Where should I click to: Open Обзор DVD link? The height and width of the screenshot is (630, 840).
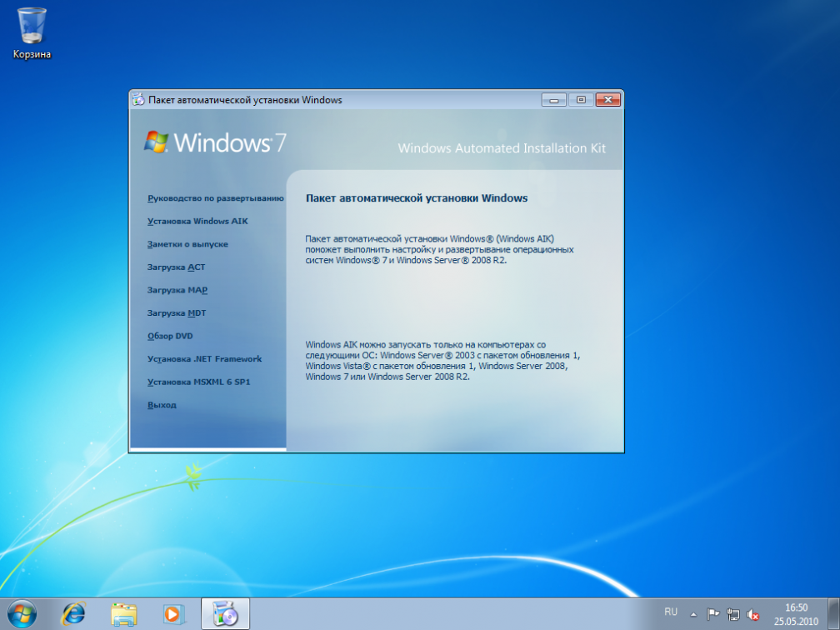(170, 336)
